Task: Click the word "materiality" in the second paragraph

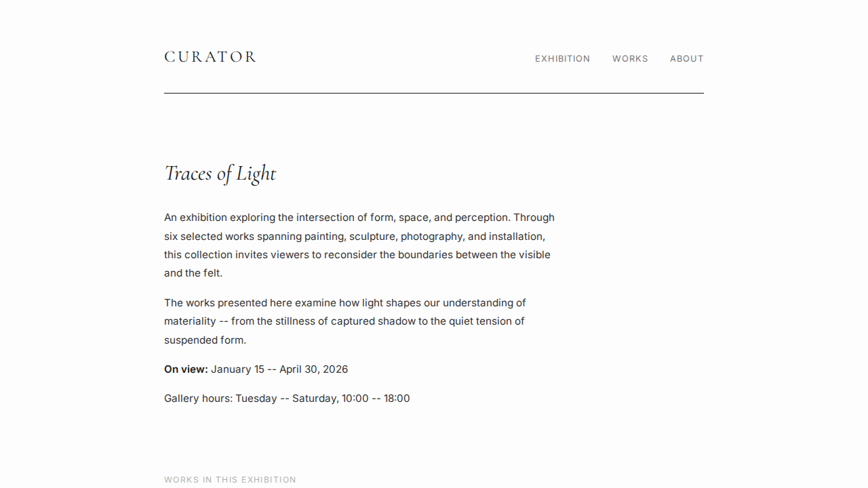Action: pyautogui.click(x=190, y=321)
